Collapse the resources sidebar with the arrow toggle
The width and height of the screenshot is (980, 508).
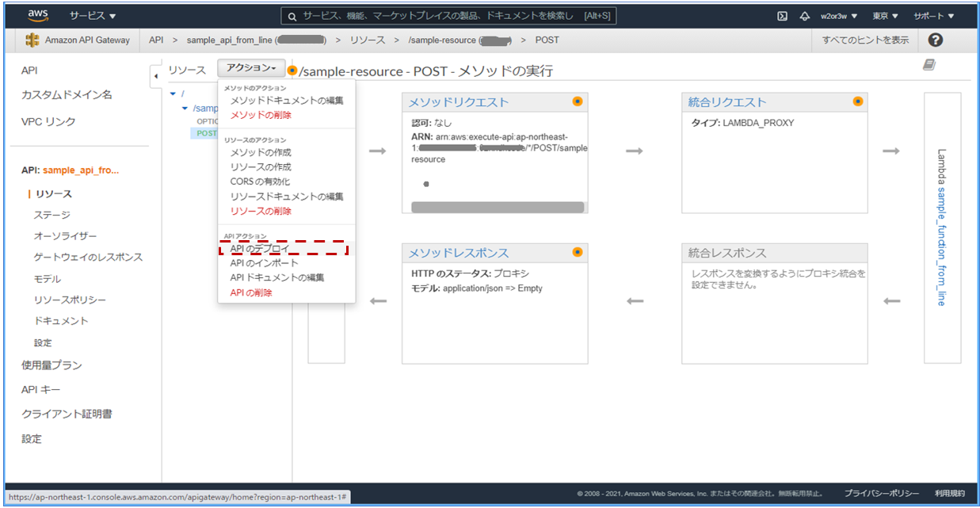click(155, 75)
